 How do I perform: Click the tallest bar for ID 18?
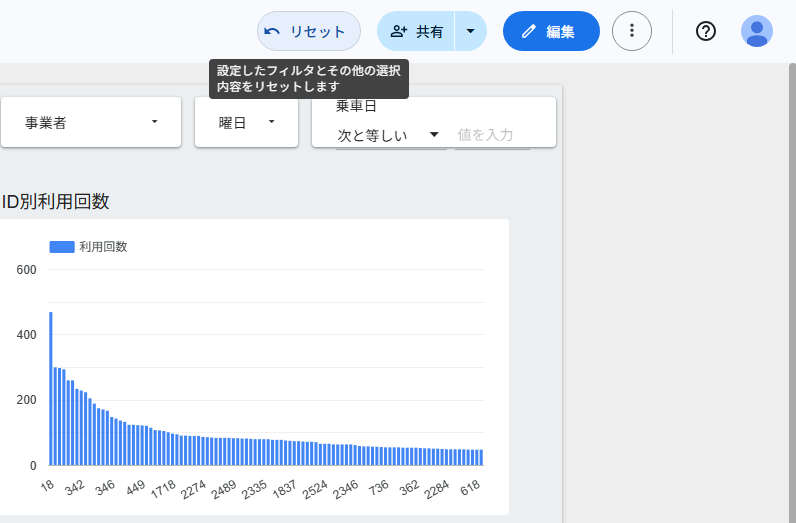[x=51, y=388]
